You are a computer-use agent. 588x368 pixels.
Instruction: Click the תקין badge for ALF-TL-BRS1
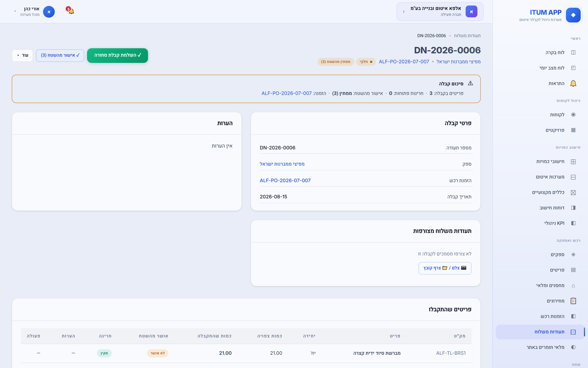coord(104,353)
